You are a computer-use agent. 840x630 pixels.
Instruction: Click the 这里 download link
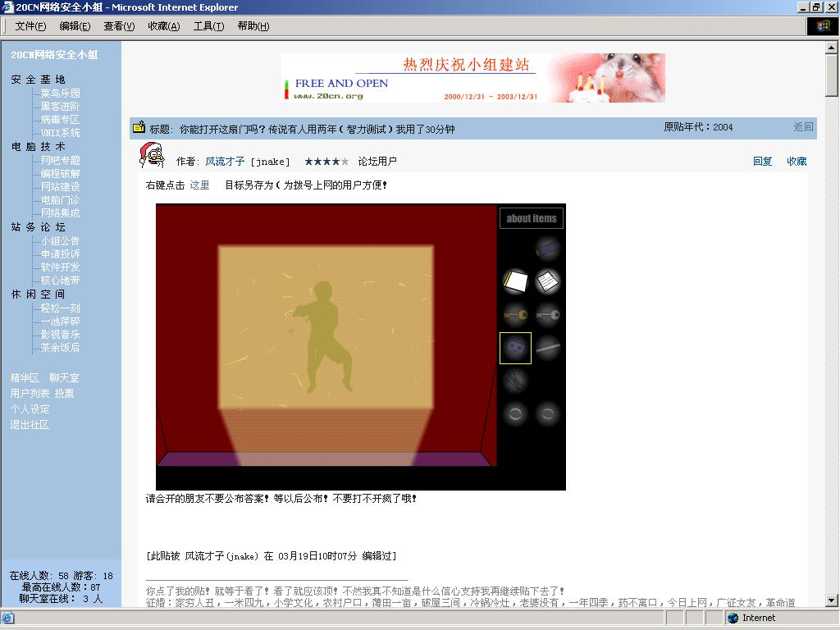pos(199,185)
